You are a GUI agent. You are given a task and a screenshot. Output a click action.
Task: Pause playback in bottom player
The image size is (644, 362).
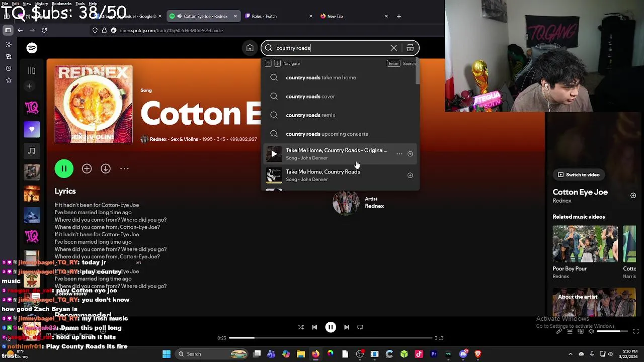(x=331, y=327)
